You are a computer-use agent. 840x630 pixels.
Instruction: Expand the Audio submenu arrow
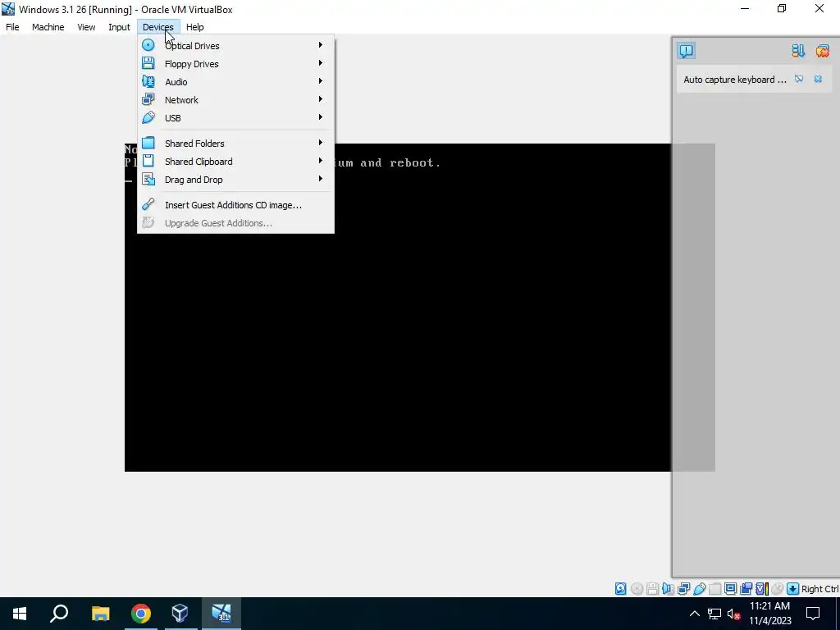321,81
